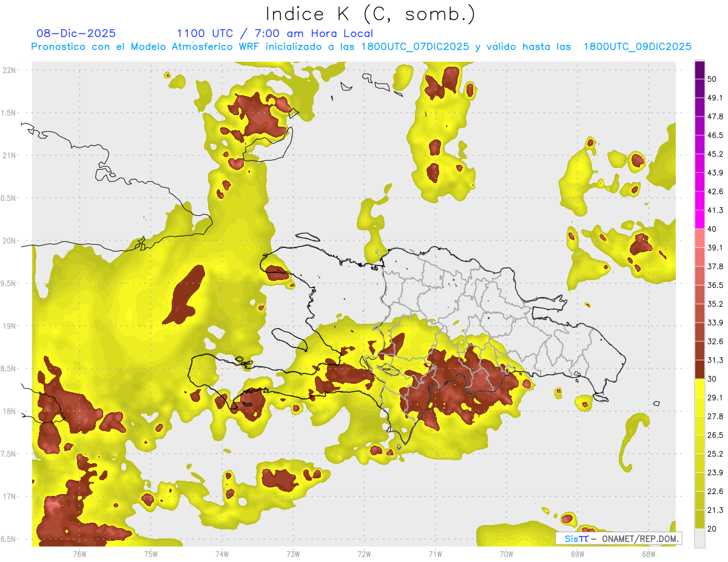Screen dimensions: 728x562
Task: Click the 72W longitude label
Action: [x=364, y=554]
